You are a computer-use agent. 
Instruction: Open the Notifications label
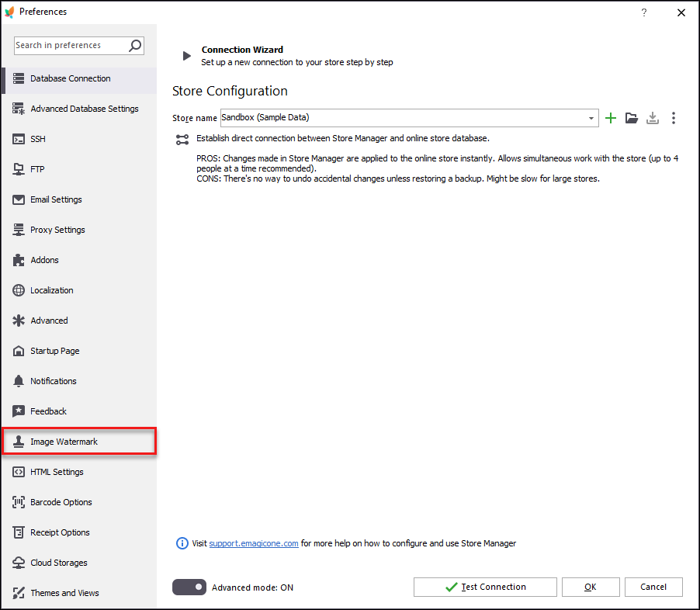[x=54, y=381]
